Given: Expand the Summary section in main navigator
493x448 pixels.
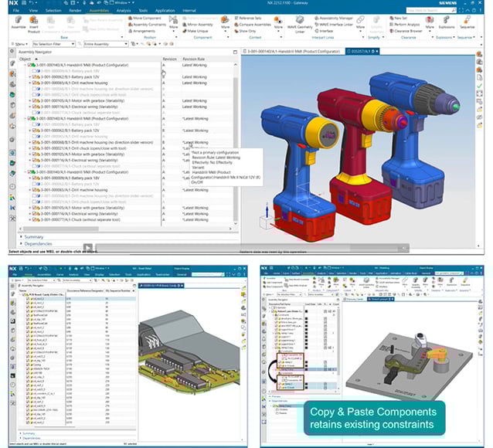Looking at the screenshot, I should point(21,236).
